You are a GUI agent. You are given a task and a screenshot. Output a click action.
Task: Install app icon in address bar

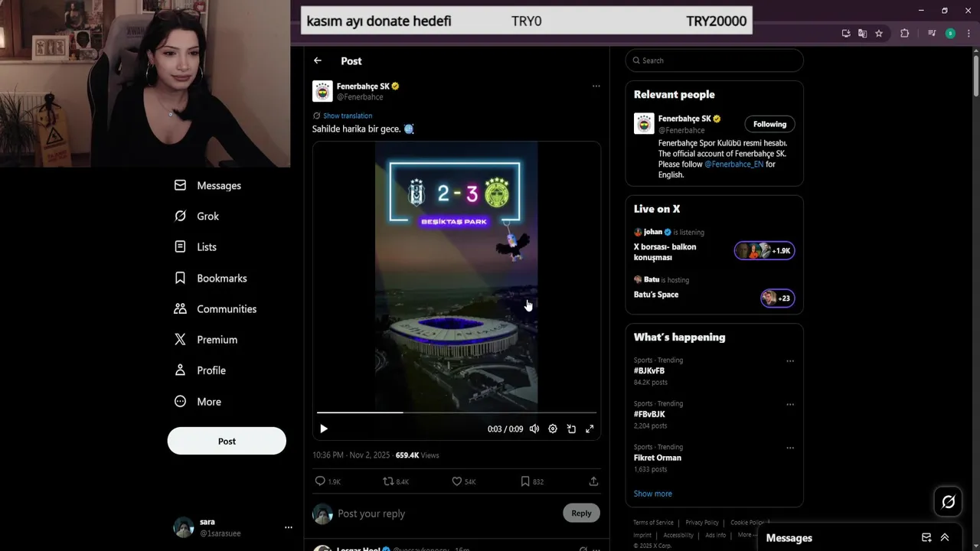pos(846,33)
